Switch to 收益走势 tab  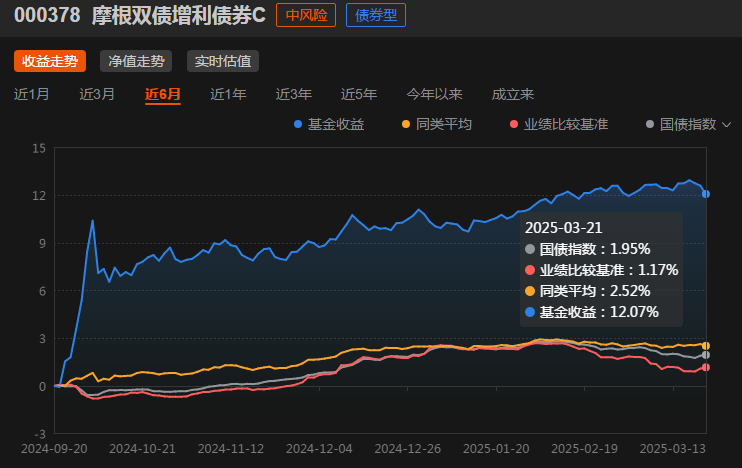click(x=50, y=61)
